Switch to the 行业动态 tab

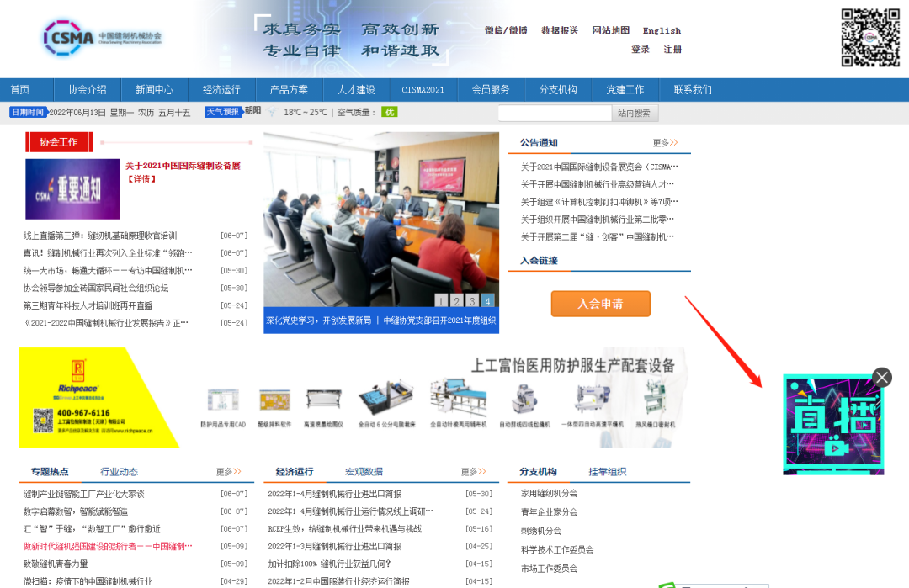coord(119,472)
